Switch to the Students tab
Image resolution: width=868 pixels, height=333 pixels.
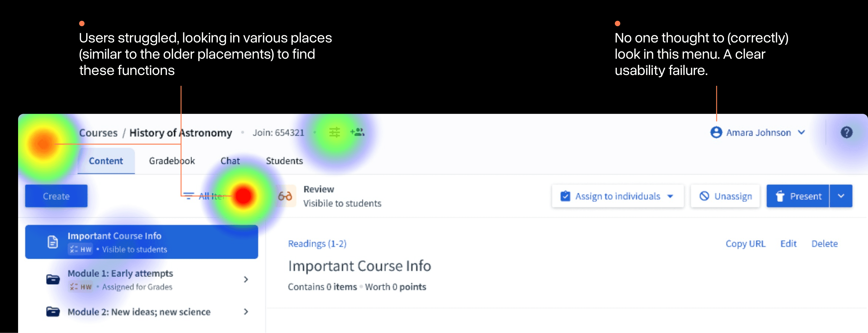[284, 160]
